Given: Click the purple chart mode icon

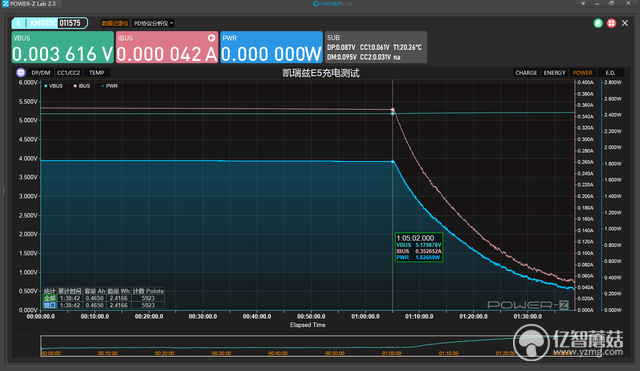Looking at the screenshot, I should (21, 73).
